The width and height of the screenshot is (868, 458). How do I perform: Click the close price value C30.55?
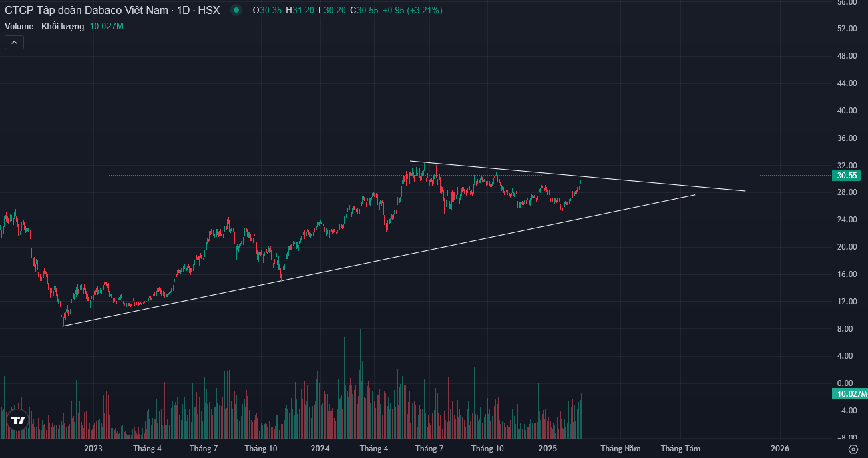[364, 10]
